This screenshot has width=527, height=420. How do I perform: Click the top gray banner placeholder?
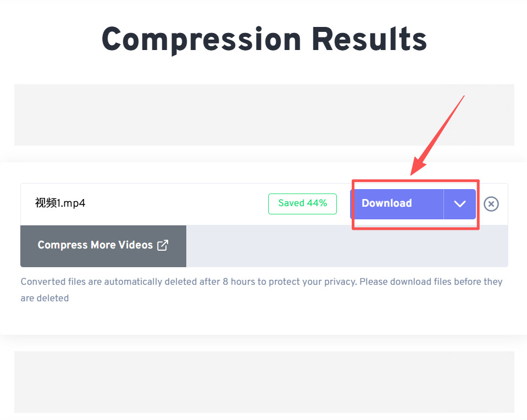tap(264, 115)
